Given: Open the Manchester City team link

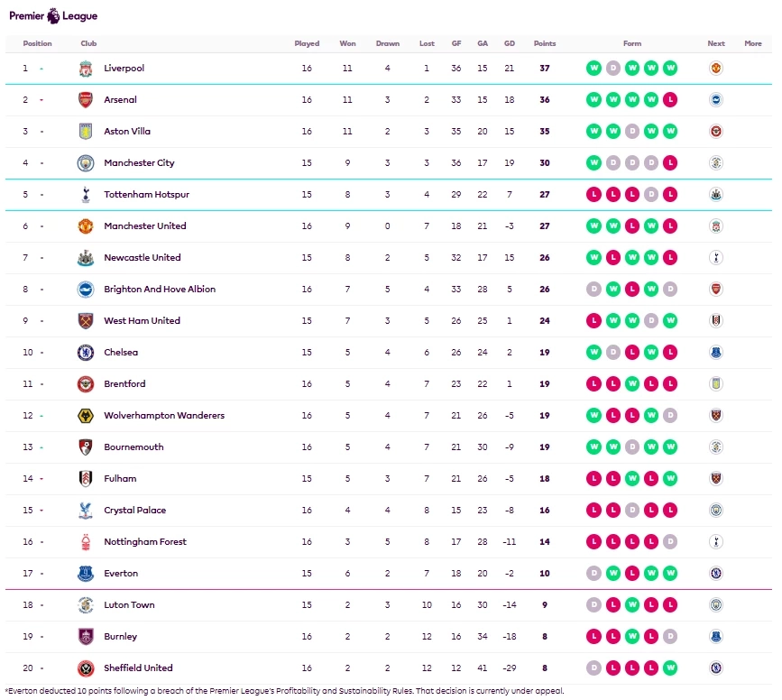Looking at the screenshot, I should coord(139,163).
